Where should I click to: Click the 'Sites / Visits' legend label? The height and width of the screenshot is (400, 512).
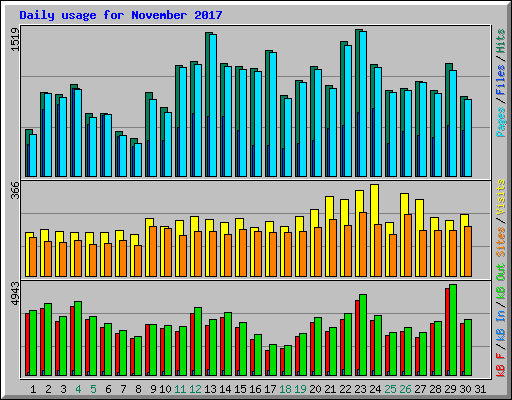(501, 218)
